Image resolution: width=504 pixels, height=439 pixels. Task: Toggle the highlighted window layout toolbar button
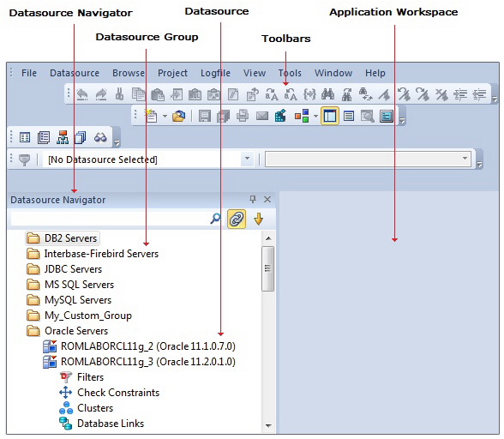[330, 116]
